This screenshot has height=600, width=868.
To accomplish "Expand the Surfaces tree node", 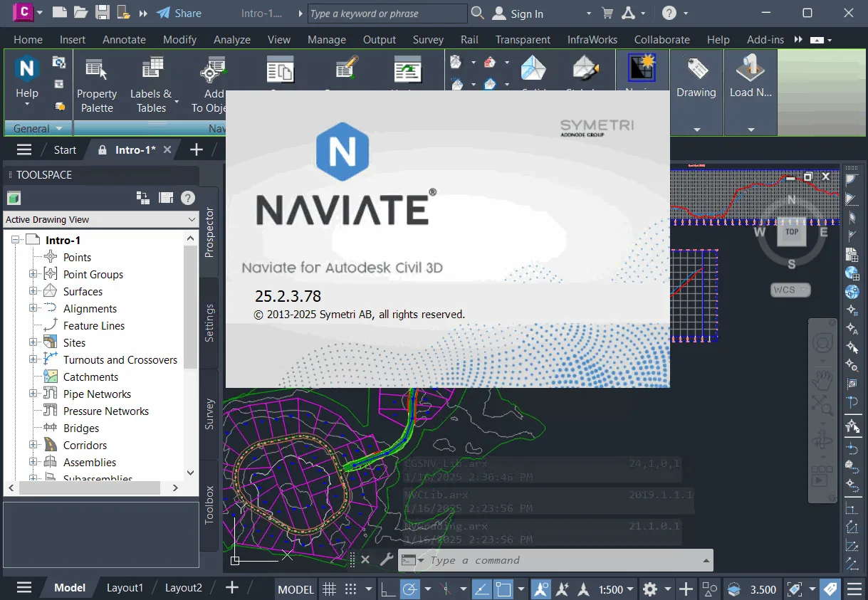I will click(33, 292).
